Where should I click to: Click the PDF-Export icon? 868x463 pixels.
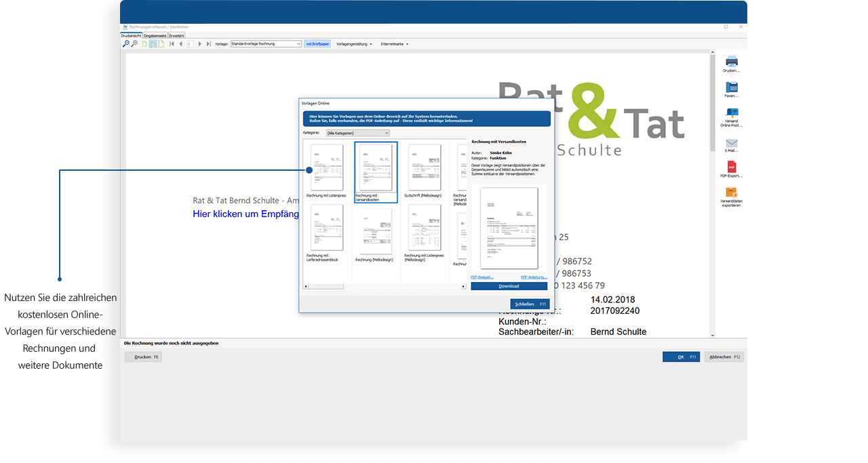(x=731, y=167)
